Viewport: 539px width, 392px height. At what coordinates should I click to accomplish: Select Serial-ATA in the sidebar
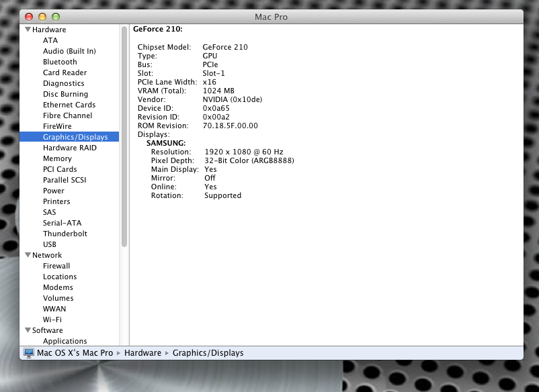[x=63, y=223]
